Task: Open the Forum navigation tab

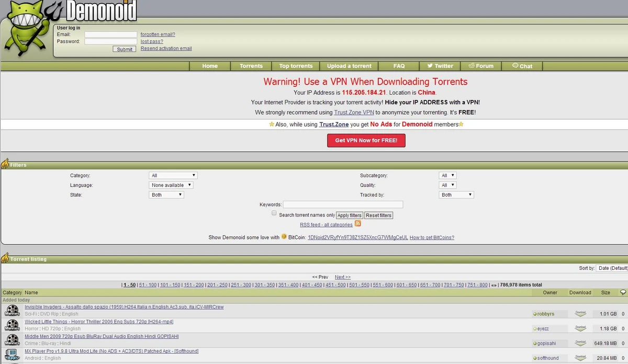Action: point(481,66)
